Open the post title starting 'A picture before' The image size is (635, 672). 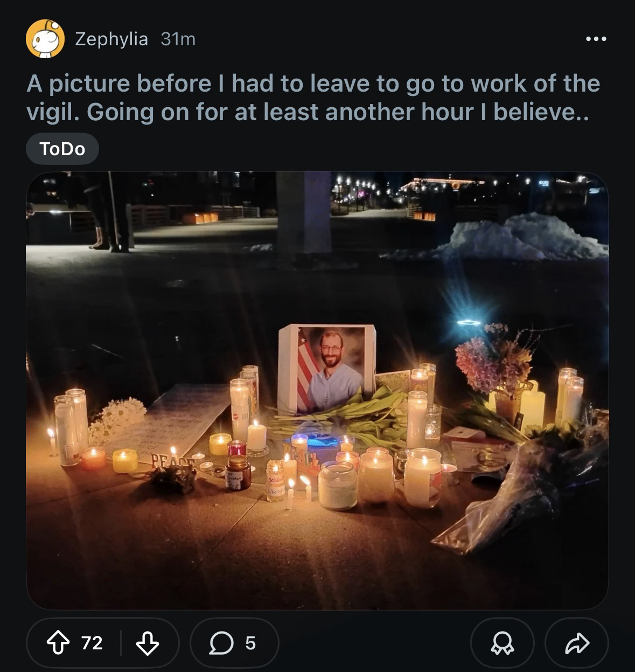coord(313,84)
